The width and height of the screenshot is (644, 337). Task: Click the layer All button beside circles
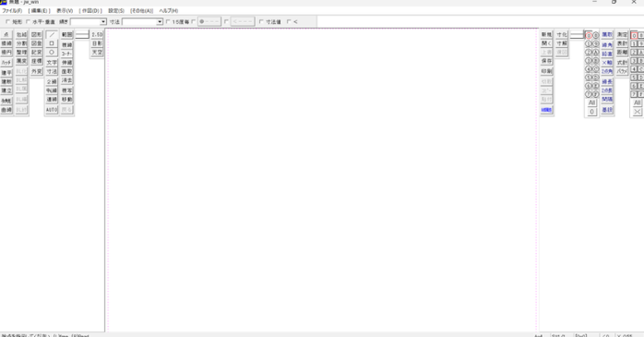pos(591,102)
